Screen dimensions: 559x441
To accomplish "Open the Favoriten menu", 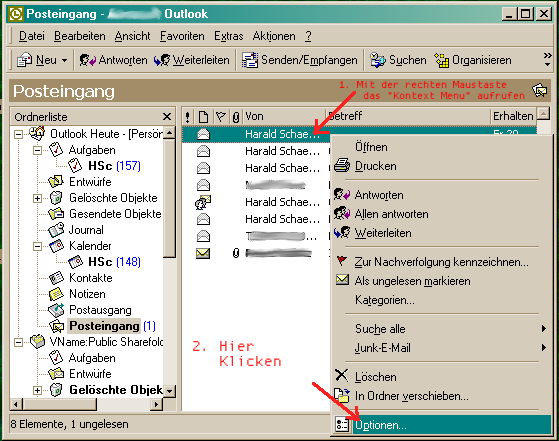I will [x=182, y=36].
